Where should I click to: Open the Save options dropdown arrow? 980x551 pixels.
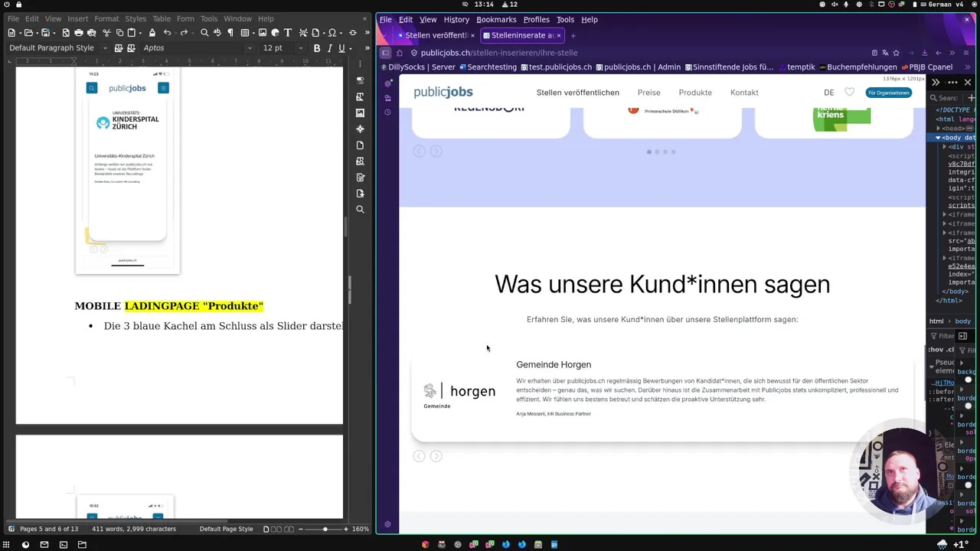tap(54, 33)
